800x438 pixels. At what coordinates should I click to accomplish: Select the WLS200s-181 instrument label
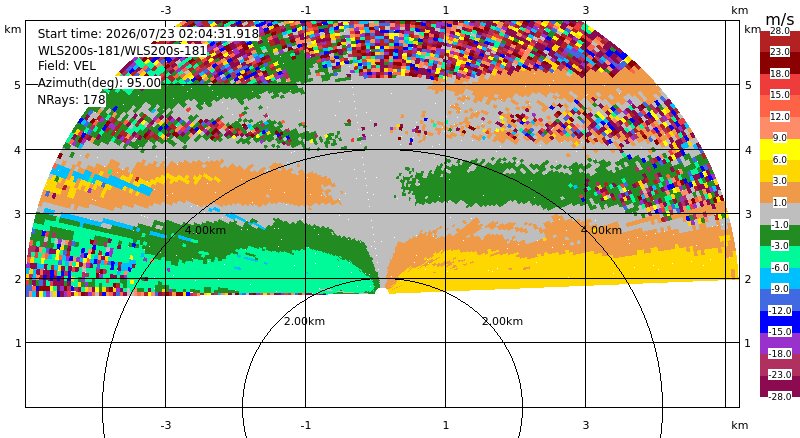coord(122,50)
